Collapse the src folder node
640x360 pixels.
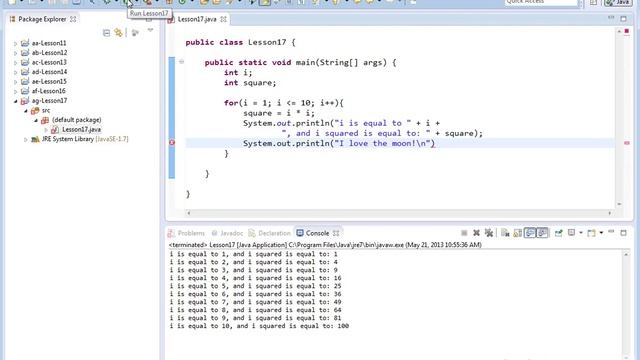point(26,111)
